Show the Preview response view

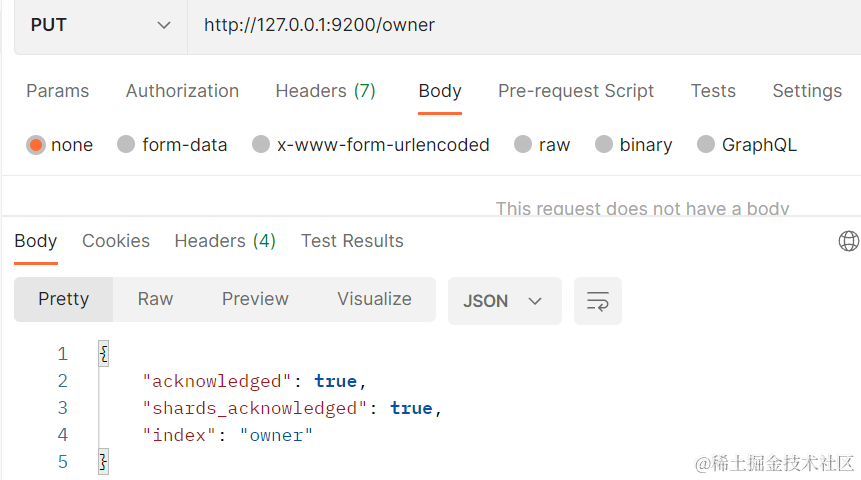click(x=255, y=299)
